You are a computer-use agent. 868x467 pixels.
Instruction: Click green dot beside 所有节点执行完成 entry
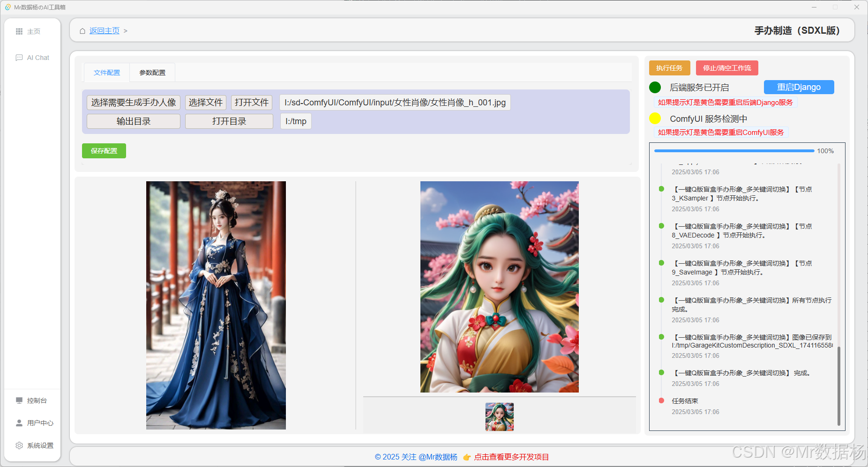tap(661, 300)
